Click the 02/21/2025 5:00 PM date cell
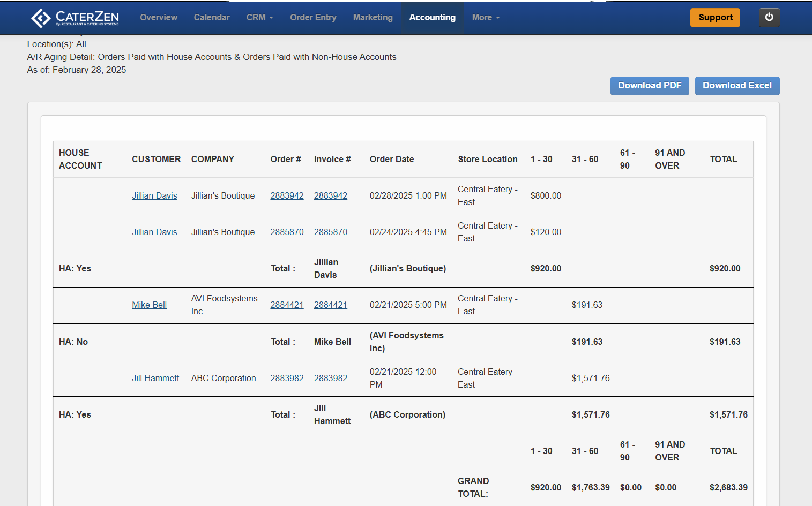Image resolution: width=812 pixels, height=506 pixels. coord(408,305)
